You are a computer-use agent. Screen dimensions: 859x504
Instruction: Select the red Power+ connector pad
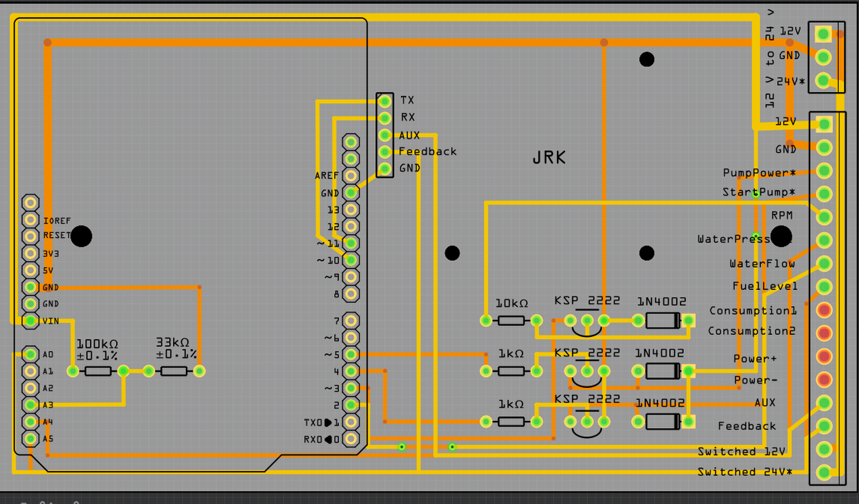(x=824, y=356)
